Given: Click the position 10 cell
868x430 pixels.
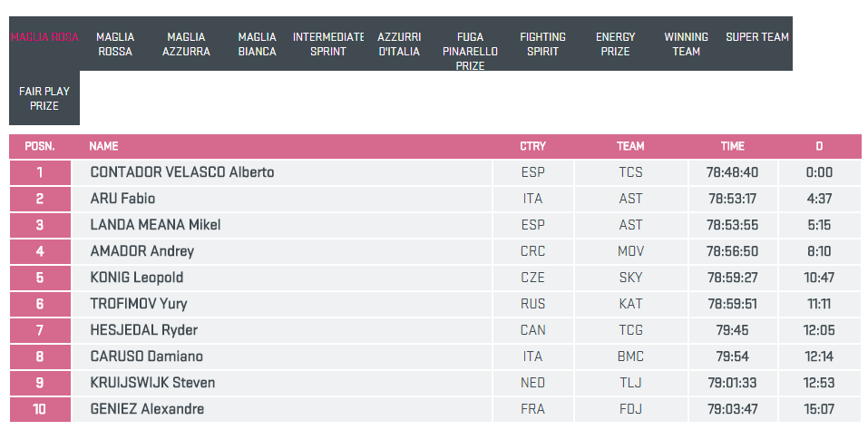Looking at the screenshot, I should [x=40, y=409].
